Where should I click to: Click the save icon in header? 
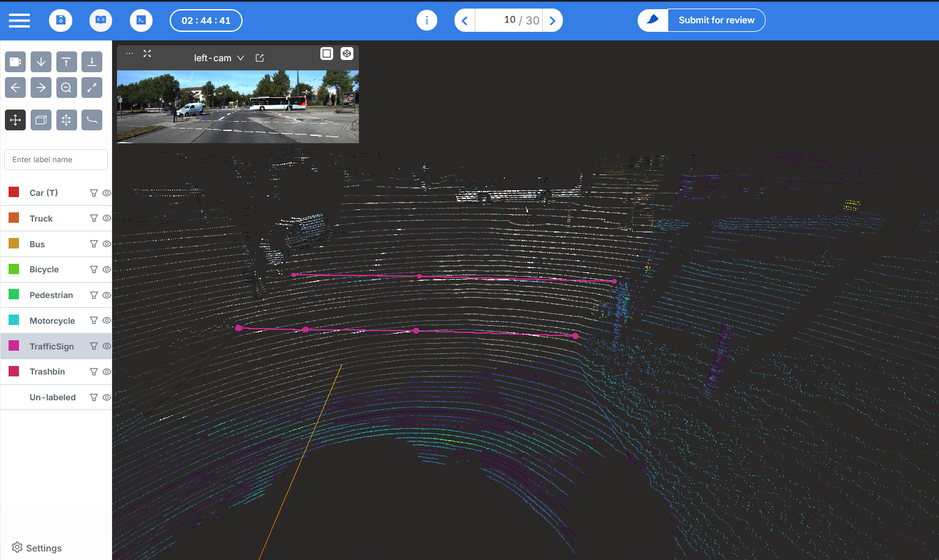tap(61, 20)
